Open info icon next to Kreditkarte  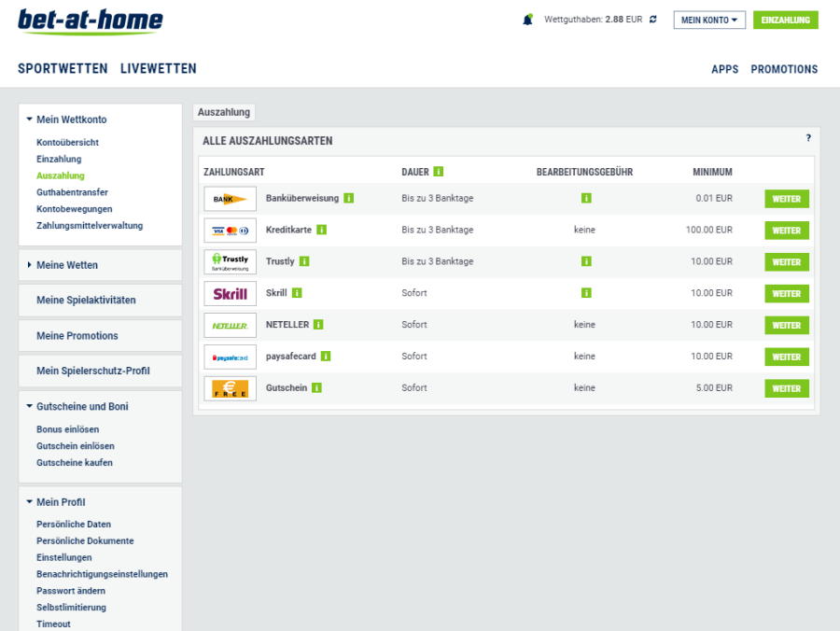(321, 230)
